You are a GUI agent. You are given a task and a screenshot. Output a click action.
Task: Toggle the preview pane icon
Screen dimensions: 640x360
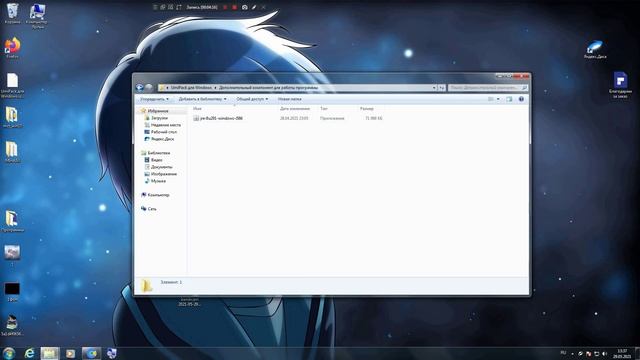(x=509, y=99)
